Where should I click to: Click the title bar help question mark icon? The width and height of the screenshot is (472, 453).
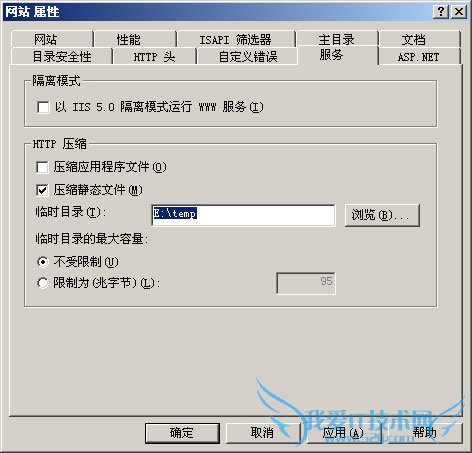point(441,12)
